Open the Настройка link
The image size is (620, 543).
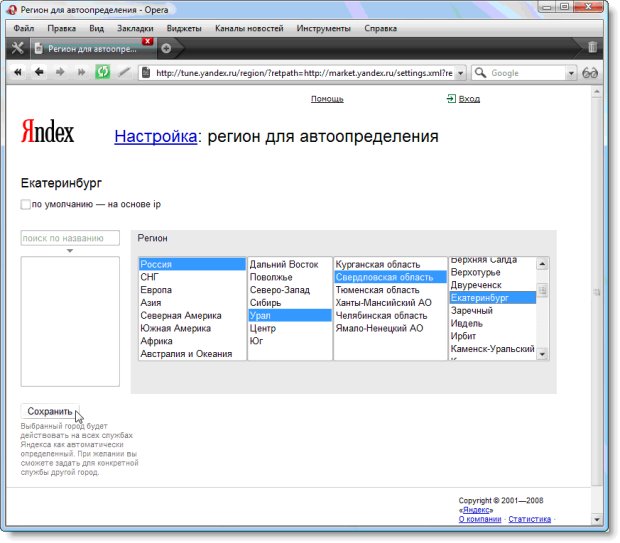156,136
